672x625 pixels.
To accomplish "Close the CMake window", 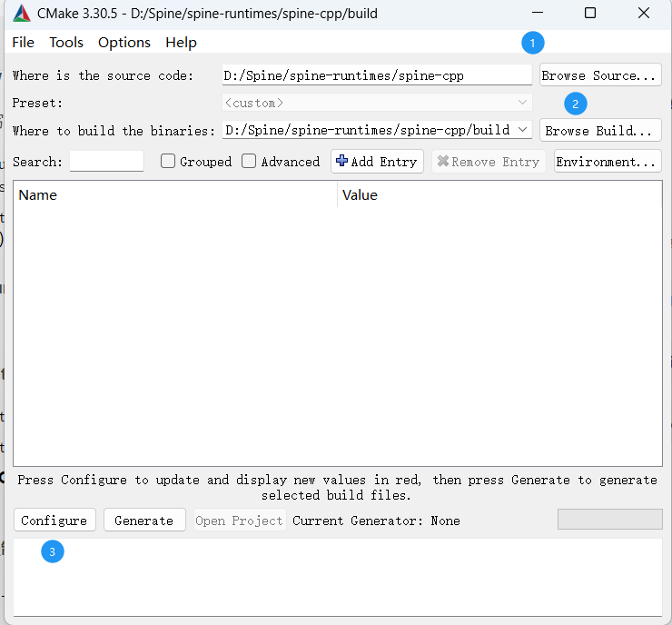I will click(x=644, y=13).
